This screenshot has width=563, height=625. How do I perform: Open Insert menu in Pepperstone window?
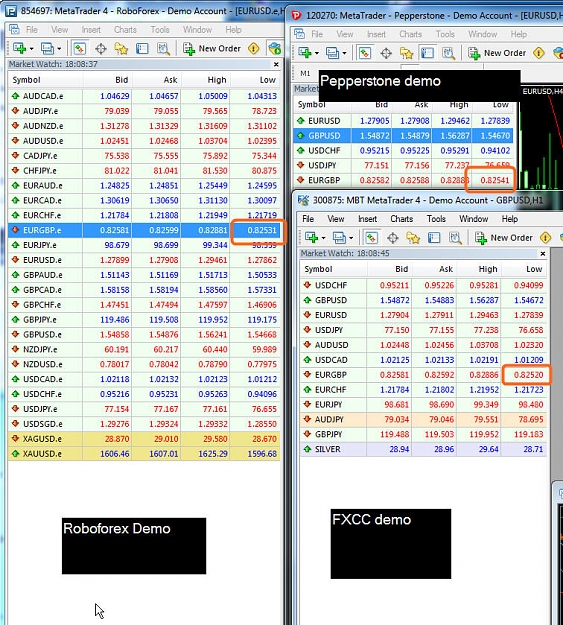click(x=376, y=34)
